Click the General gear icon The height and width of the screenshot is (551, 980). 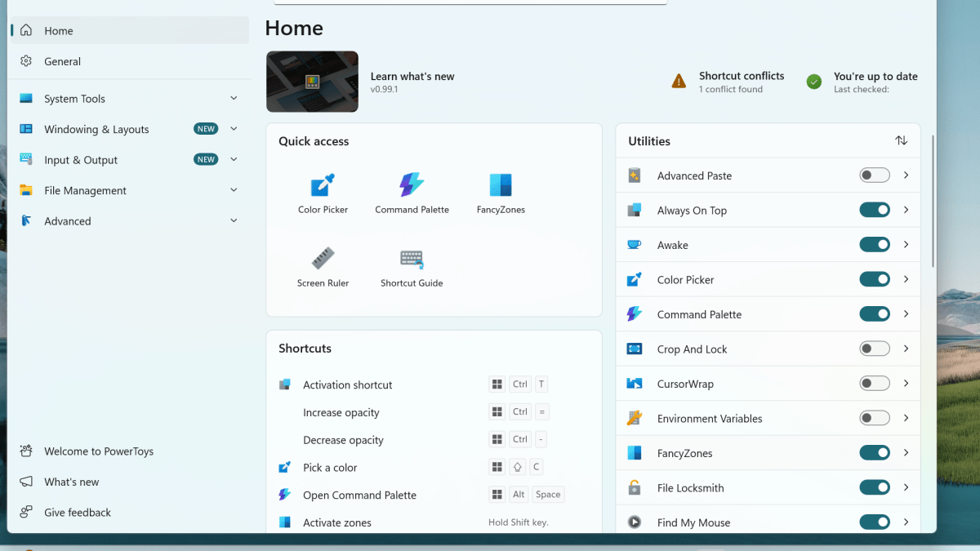click(x=27, y=61)
